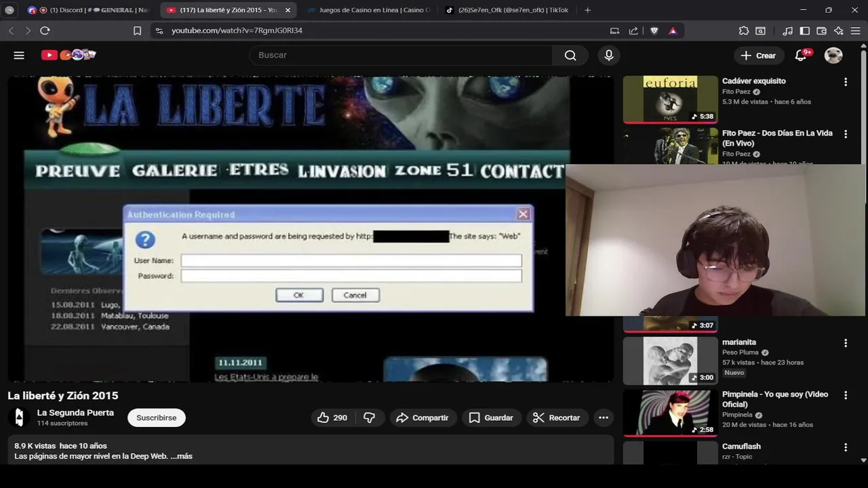This screenshot has height=488, width=868.
Task: View site information icon beside the URL
Action: tap(159, 30)
